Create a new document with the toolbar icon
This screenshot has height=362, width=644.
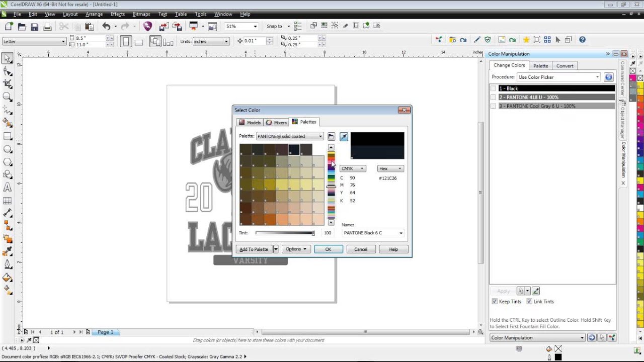(9, 26)
